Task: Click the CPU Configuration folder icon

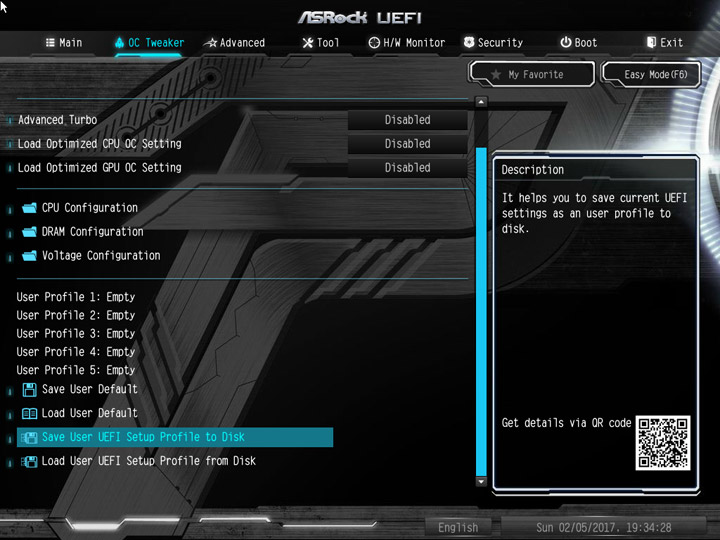Action: pos(29,208)
